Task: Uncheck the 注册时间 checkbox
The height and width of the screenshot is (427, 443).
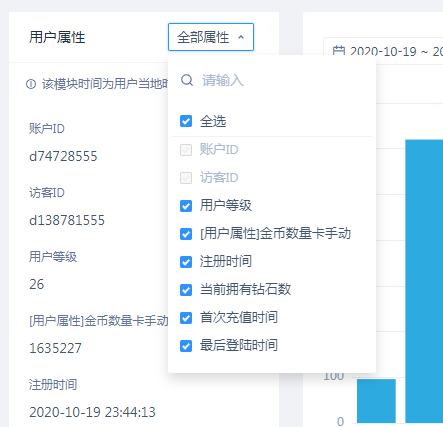Action: pyautogui.click(x=186, y=262)
